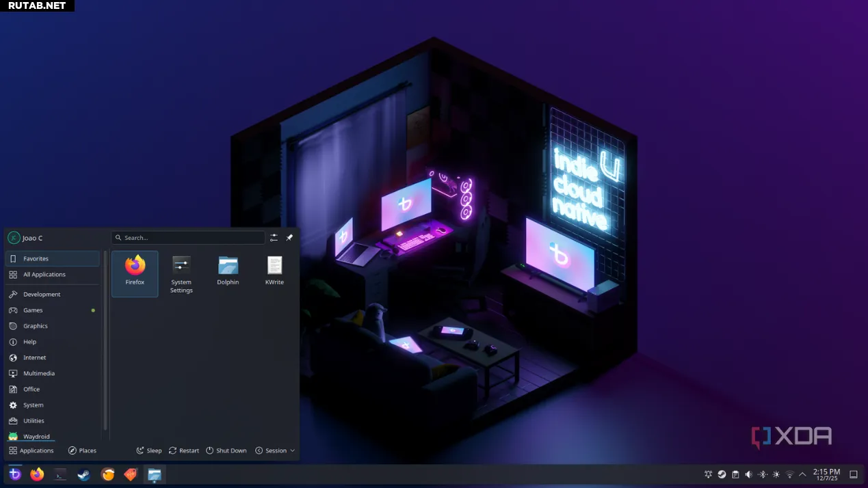Viewport: 868px width, 488px height.
Task: Open the Dolphin file manager in the launcher
Action: coord(228,271)
